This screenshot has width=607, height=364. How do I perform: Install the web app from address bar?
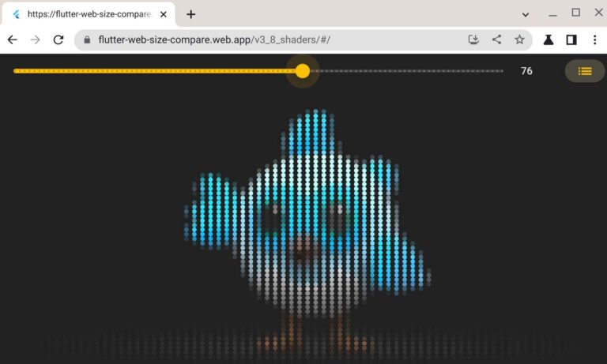click(473, 39)
